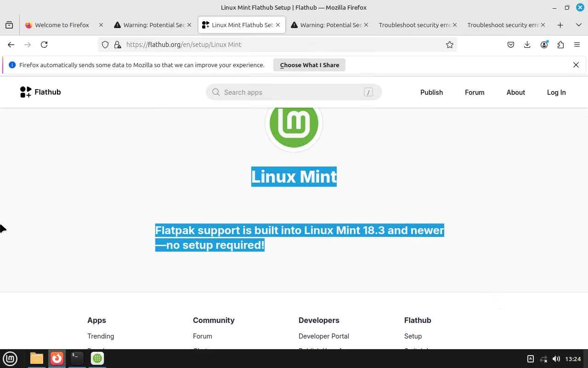
Task: Click Log In on Flathub
Action: point(556,92)
